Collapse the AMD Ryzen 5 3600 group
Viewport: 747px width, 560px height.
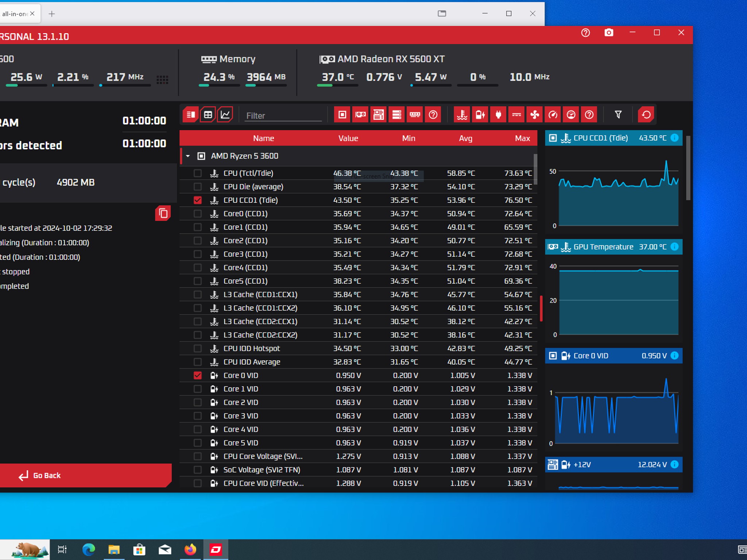(x=188, y=156)
